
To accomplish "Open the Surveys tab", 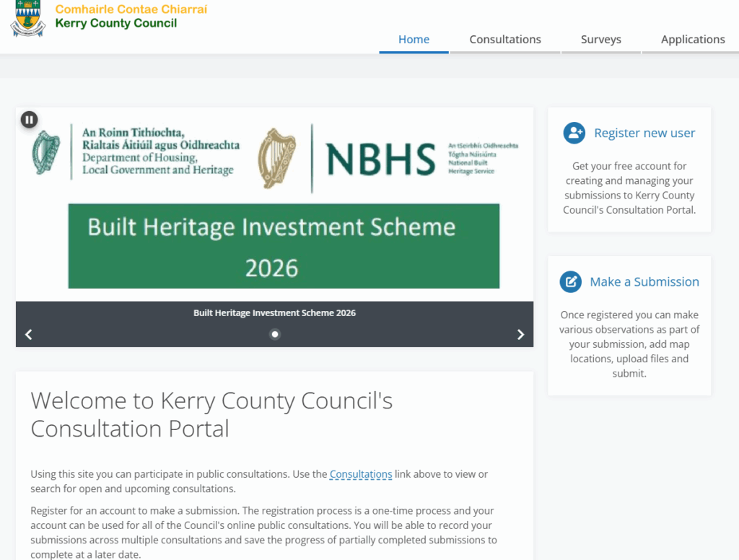I will point(600,40).
